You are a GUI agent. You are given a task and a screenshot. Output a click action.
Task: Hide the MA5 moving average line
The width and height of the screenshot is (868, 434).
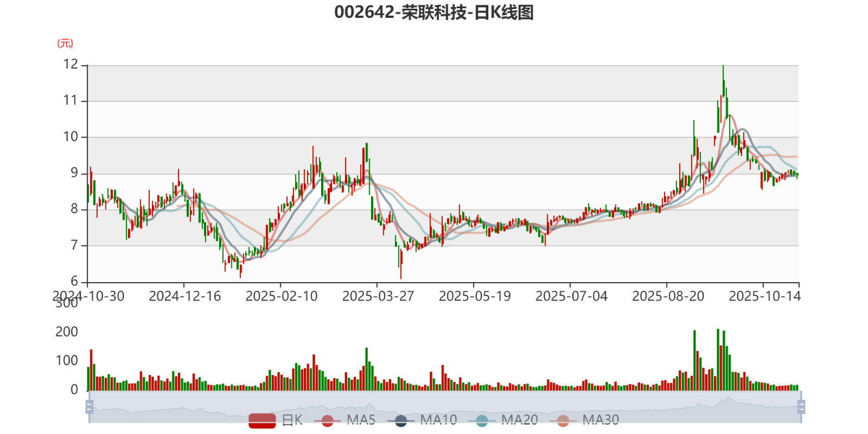[x=344, y=420]
